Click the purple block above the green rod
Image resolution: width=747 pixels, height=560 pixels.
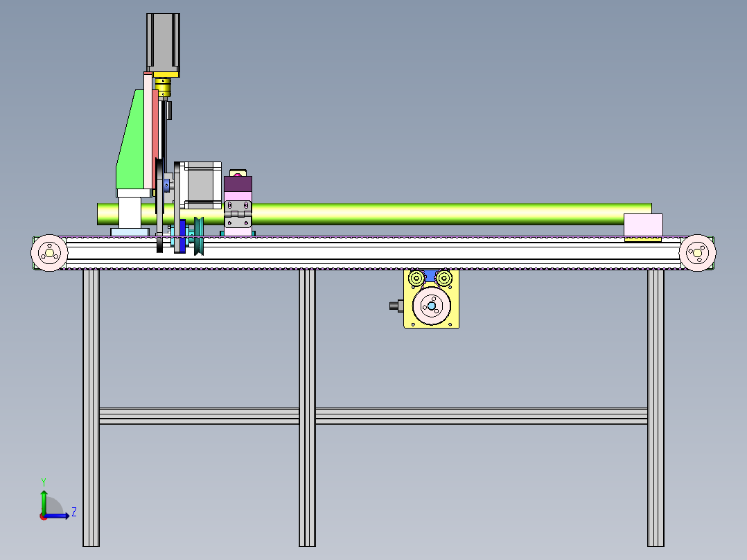(238, 184)
